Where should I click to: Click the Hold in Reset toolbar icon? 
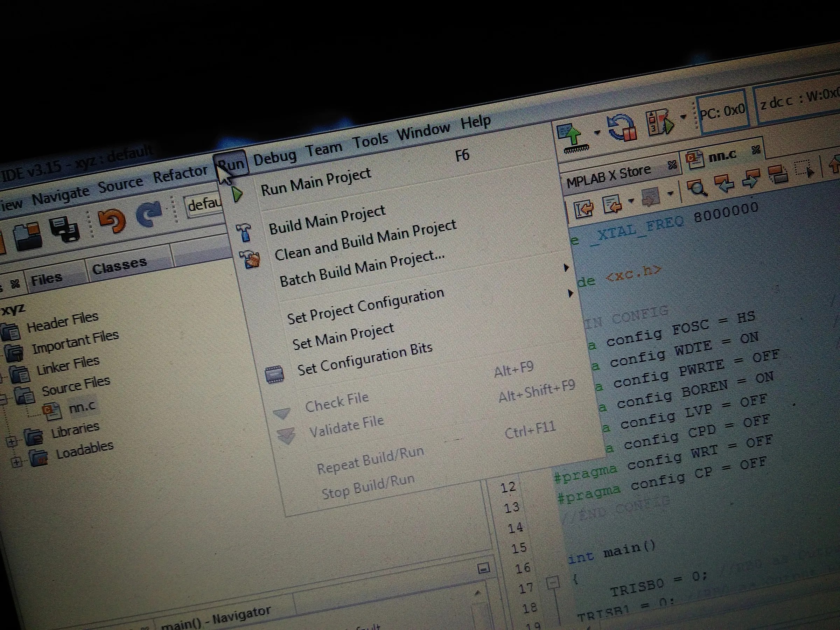[622, 128]
